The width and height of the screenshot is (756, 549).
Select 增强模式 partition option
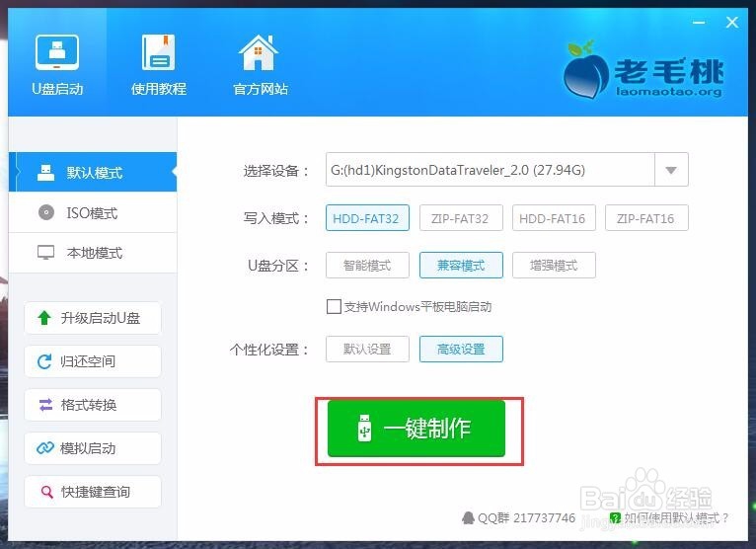[554, 266]
